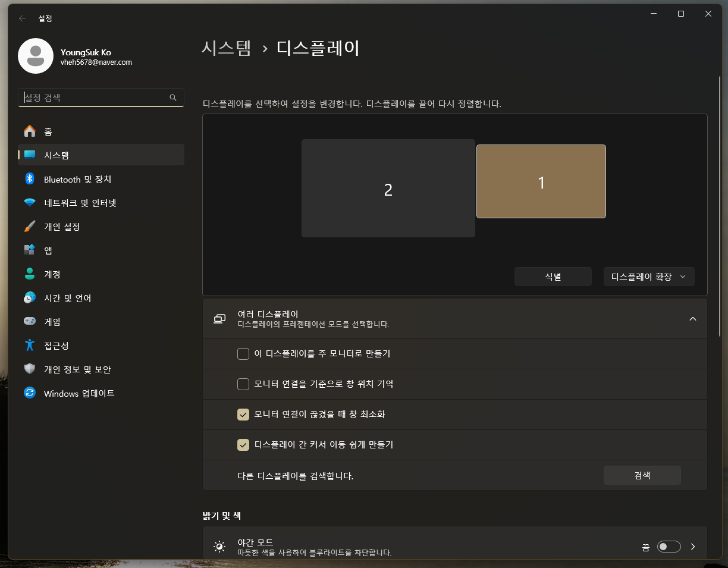728x568 pixels.
Task: Click the 시스템 breadcrumb link
Action: [227, 48]
